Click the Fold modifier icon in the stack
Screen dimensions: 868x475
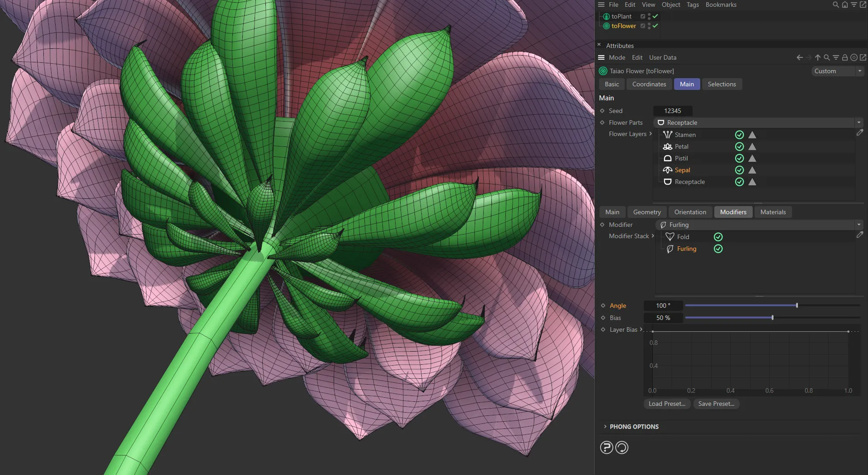coord(670,236)
